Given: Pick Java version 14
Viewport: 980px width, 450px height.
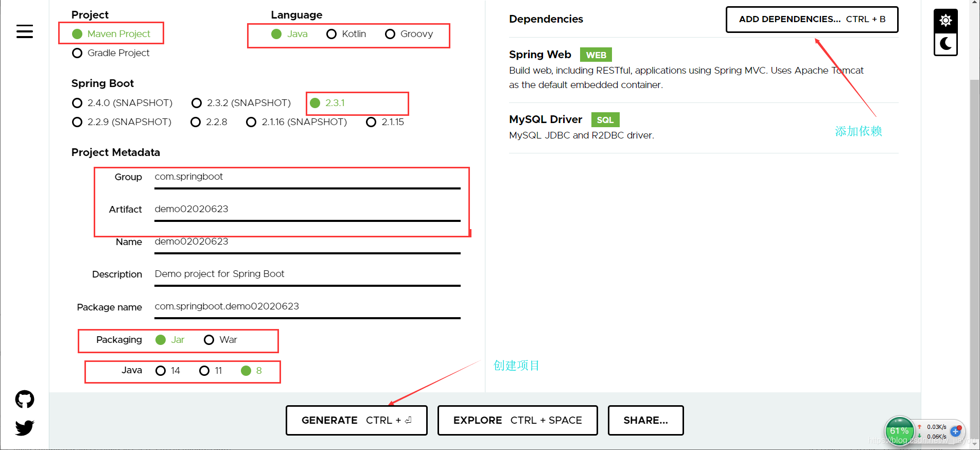Looking at the screenshot, I should 168,371.
